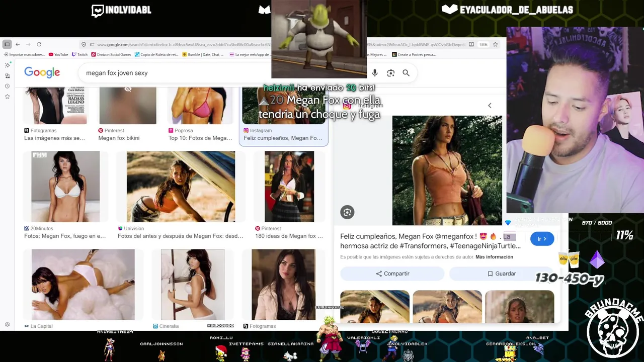Viewport: 644px width, 362px height.
Task: Open the Pinterest 'Megan fox bikini' result
Action: point(119,138)
